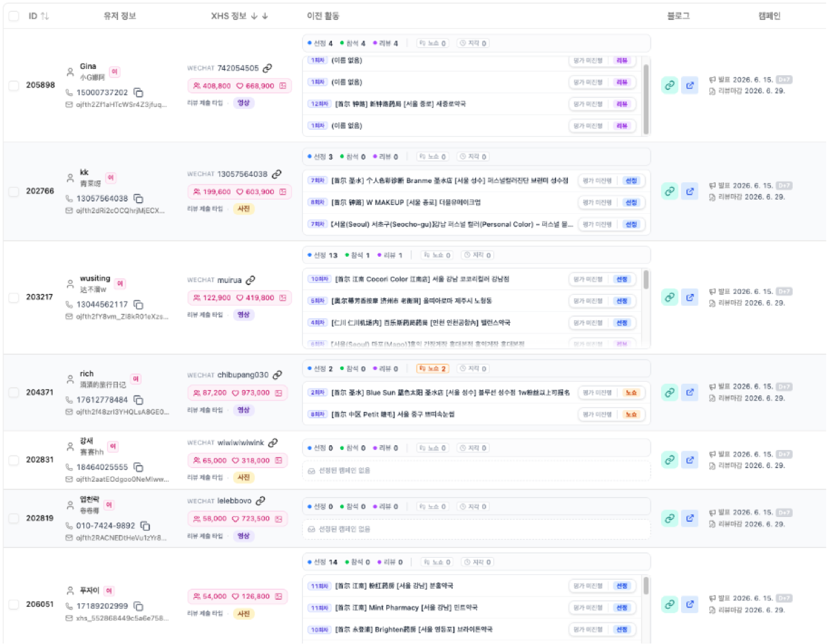Click the 캠페인 column header
828x644 pixels.
(769, 16)
